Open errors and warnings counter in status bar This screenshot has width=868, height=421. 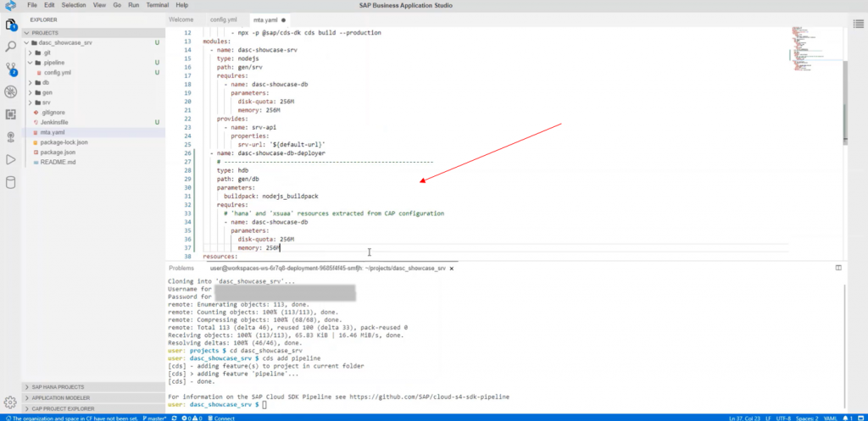pos(192,418)
